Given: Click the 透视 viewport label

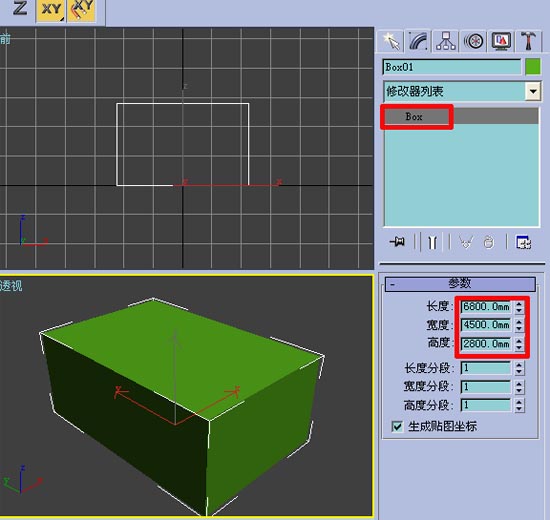Looking at the screenshot, I should click(x=11, y=286).
